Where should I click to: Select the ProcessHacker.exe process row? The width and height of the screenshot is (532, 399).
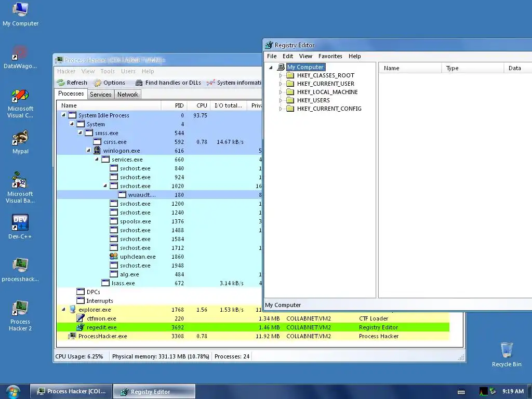tap(253, 336)
